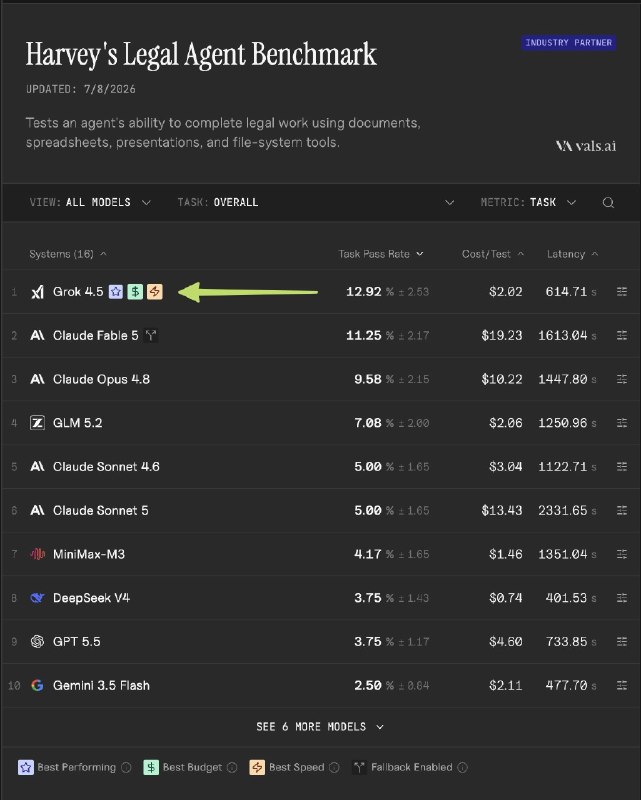Viewport: 641px width, 800px height.
Task: Click the $13.43 cost value
Action: click(502, 510)
